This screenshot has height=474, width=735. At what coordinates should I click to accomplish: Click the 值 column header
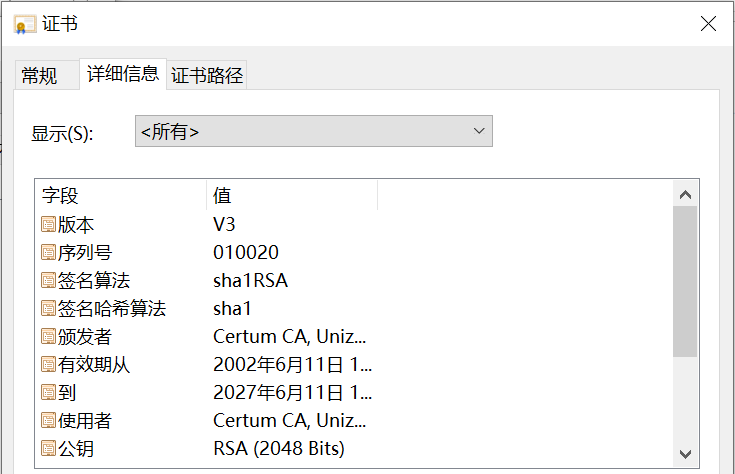(292, 196)
